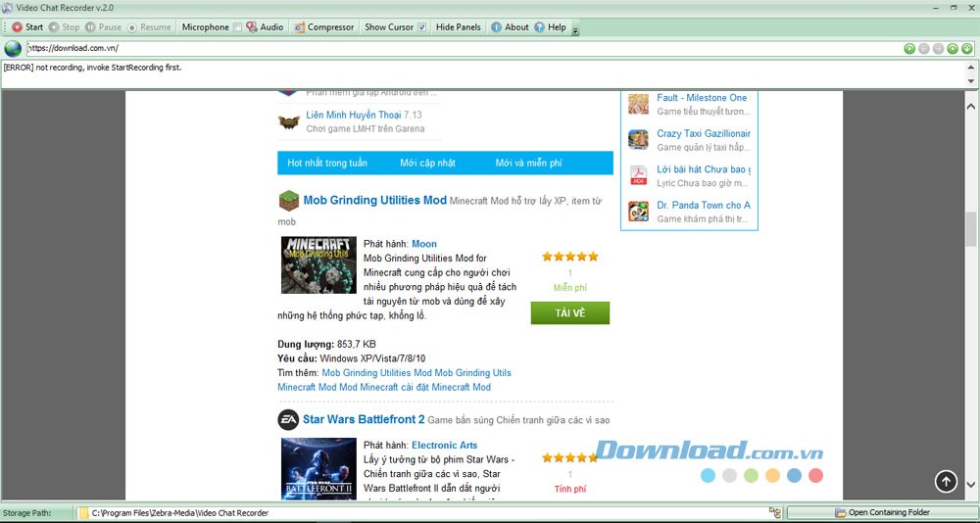Switch to 'Mới và miễn phí' tab

(x=528, y=164)
